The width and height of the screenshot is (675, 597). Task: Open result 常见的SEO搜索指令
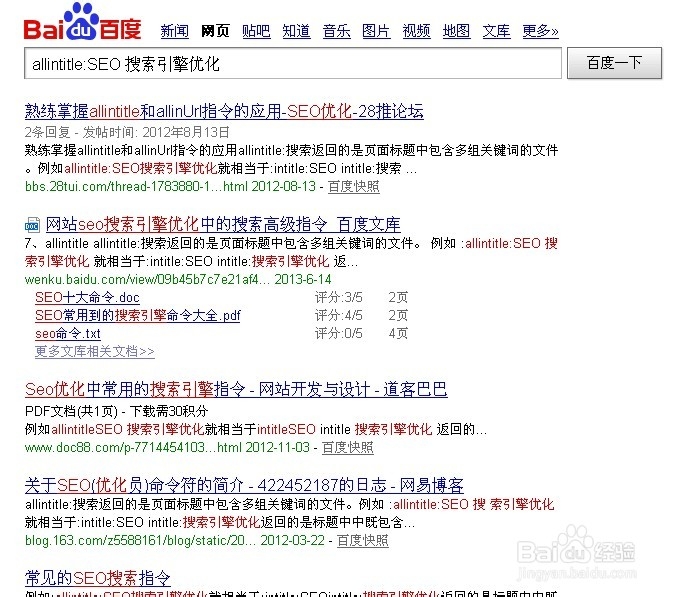click(98, 578)
